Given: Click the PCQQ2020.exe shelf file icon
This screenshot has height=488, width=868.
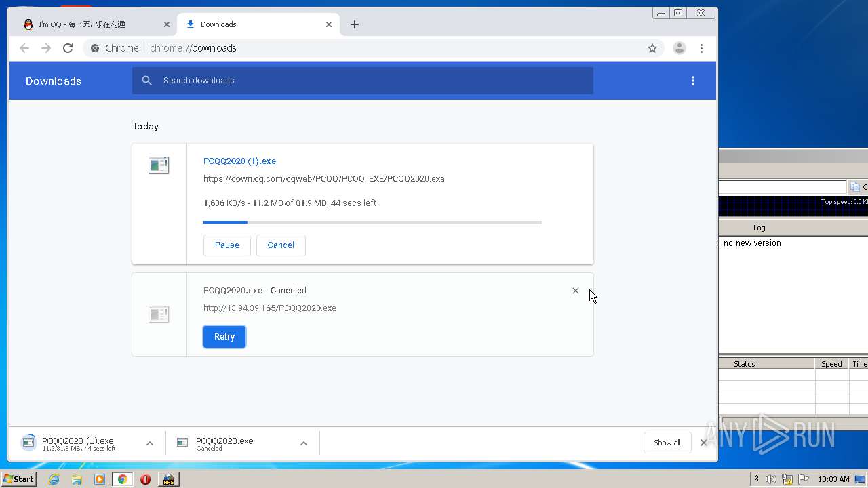Looking at the screenshot, I should tap(182, 443).
